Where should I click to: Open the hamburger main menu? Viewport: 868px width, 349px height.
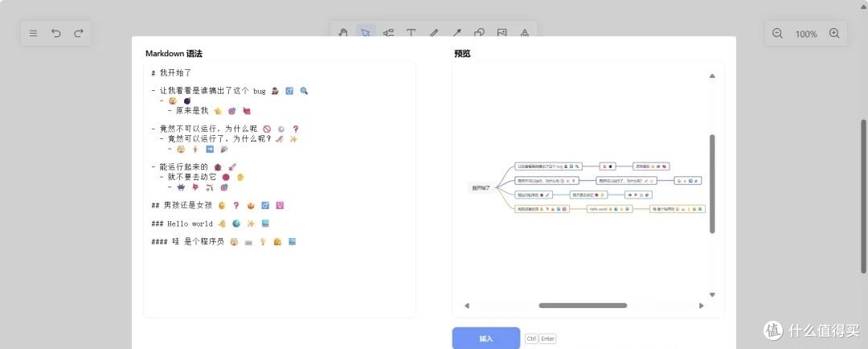click(x=33, y=33)
